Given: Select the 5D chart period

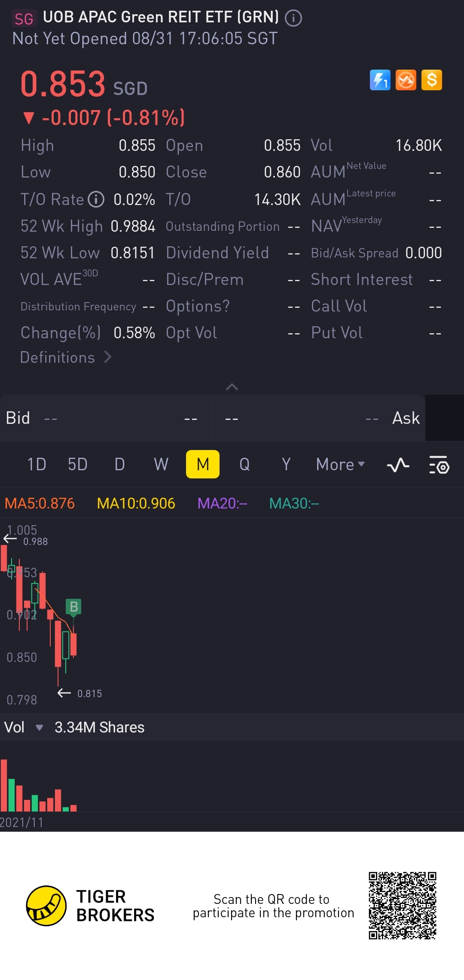Looking at the screenshot, I should (x=78, y=464).
